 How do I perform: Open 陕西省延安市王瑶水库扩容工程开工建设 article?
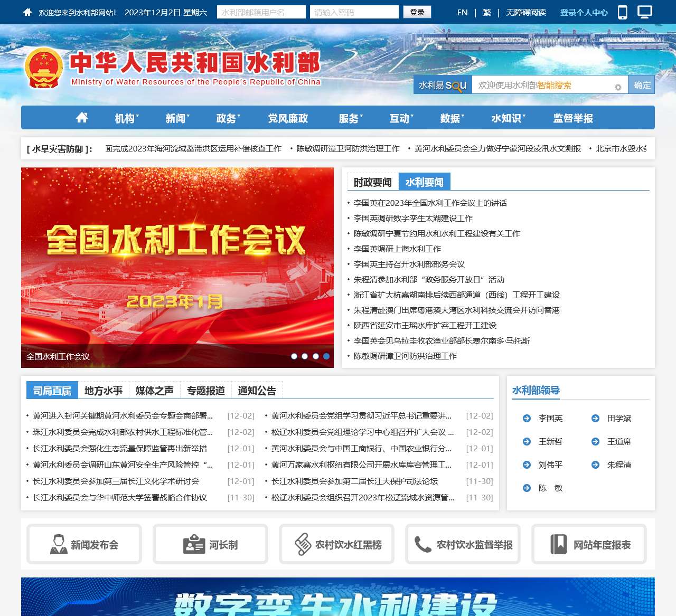point(425,325)
